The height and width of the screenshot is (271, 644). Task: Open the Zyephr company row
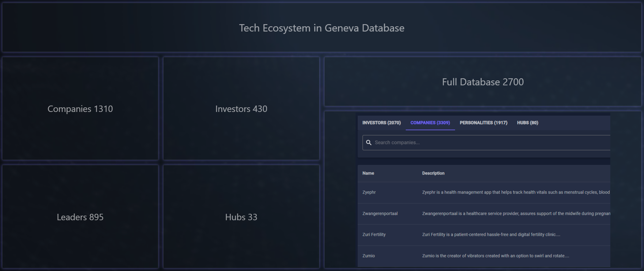pos(369,192)
